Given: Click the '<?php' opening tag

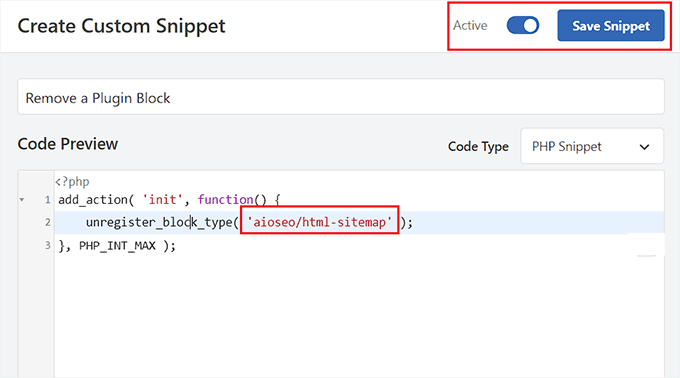Looking at the screenshot, I should [x=72, y=182].
